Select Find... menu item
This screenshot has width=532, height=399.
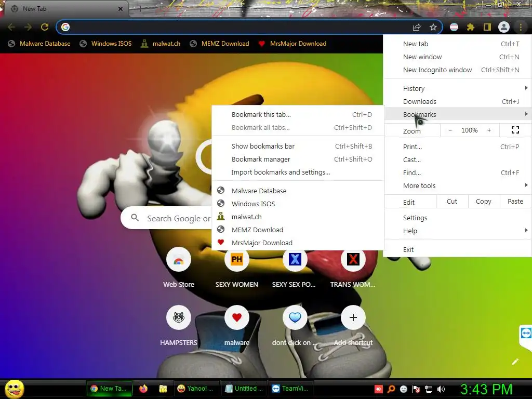(458, 172)
